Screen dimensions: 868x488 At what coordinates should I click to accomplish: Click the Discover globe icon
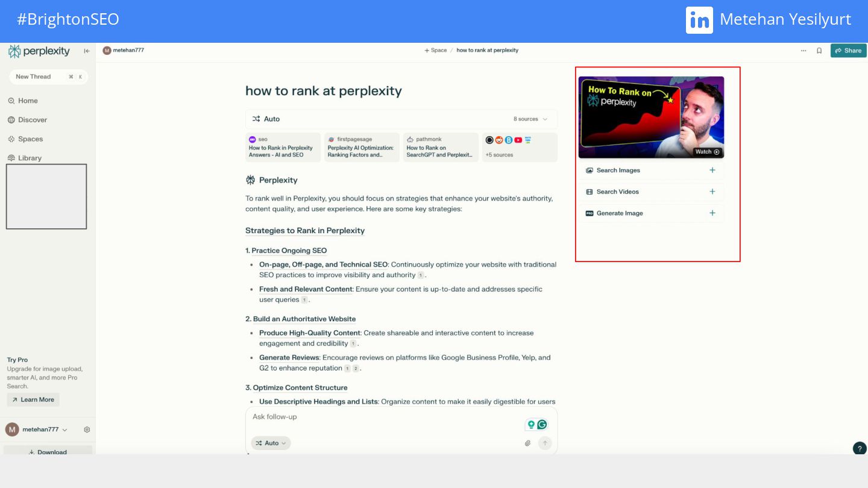pyautogui.click(x=11, y=120)
